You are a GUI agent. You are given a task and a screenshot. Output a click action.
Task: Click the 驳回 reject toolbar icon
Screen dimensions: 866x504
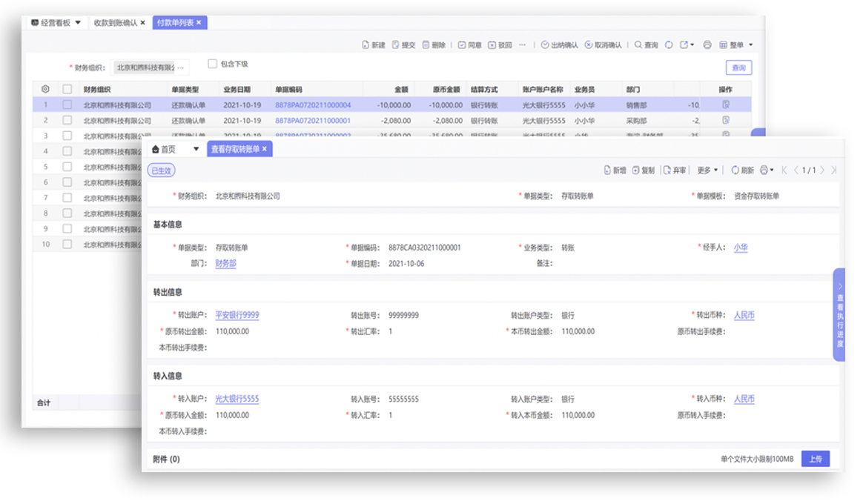[x=492, y=44]
